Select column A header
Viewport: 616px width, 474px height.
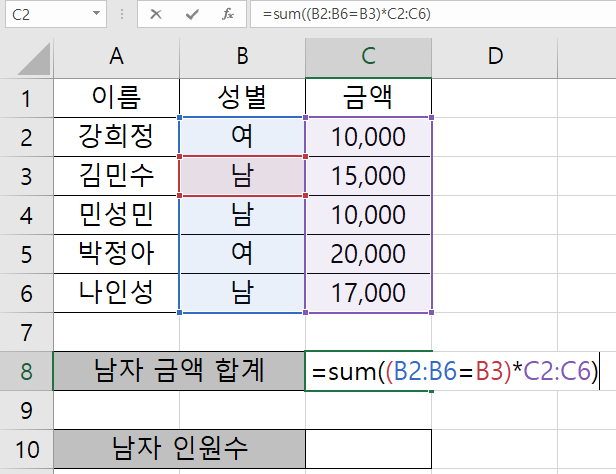pos(116,56)
